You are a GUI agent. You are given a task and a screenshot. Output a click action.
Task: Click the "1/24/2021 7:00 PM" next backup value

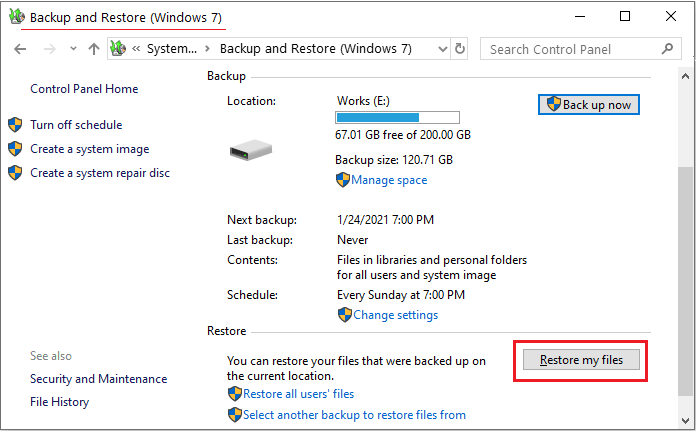pyautogui.click(x=385, y=220)
